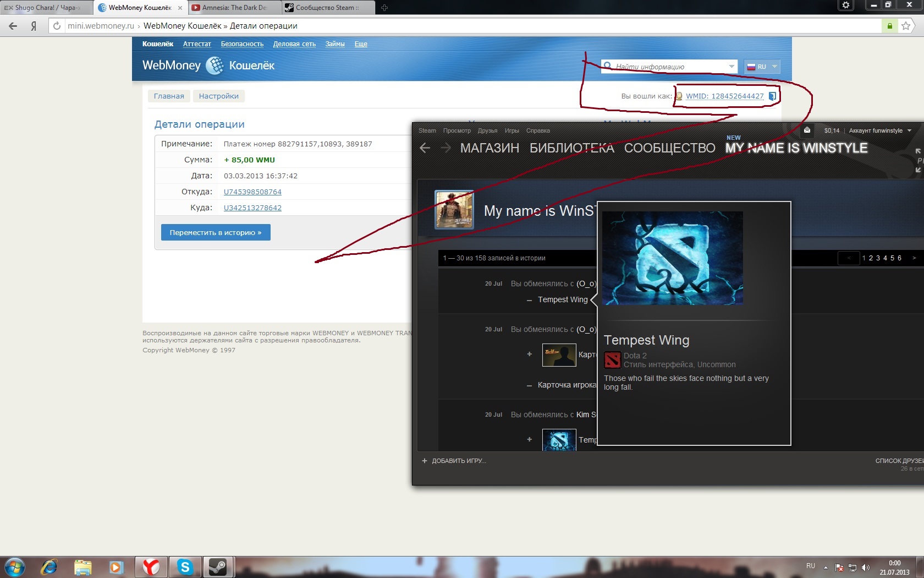Screen dimensions: 924x578
Task: Click the player card thumbnail in history
Action: tap(559, 355)
